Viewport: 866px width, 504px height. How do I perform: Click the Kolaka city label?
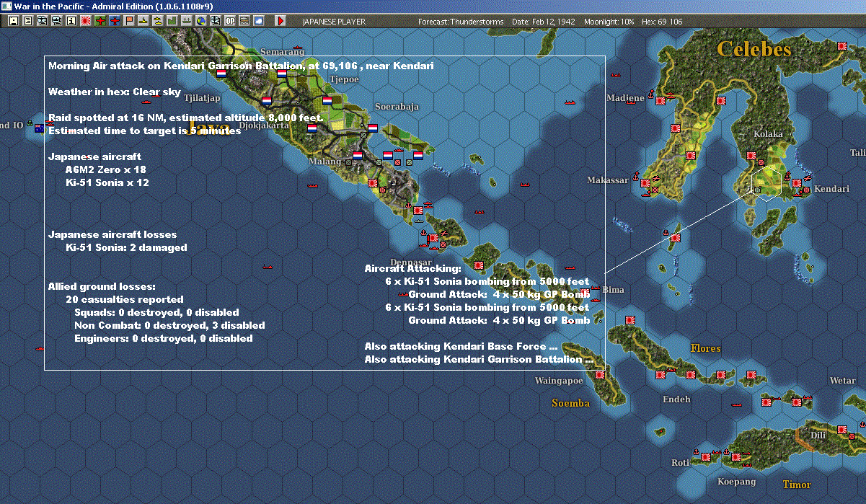[767, 134]
